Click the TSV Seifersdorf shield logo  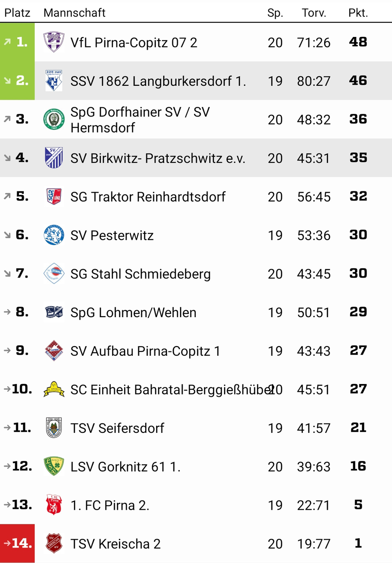pos(54,428)
